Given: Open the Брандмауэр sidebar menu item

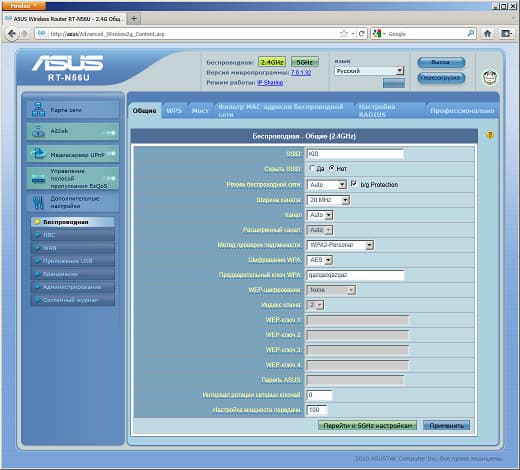Looking at the screenshot, I should coord(73,274).
